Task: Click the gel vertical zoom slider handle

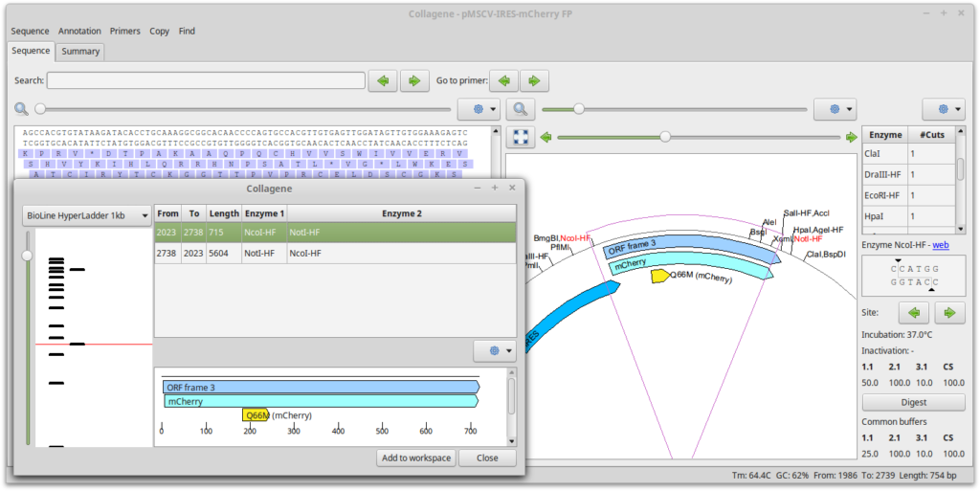Action: (x=27, y=256)
